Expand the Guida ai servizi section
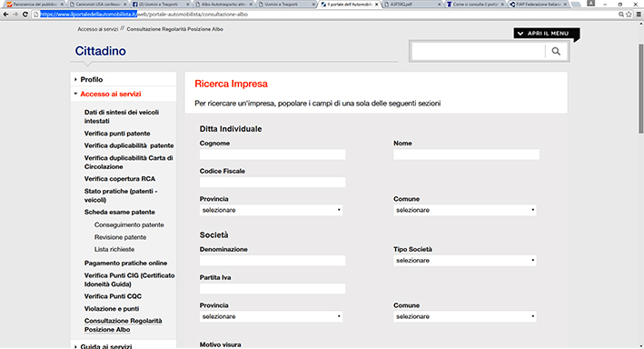The image size is (644, 349). [x=106, y=346]
